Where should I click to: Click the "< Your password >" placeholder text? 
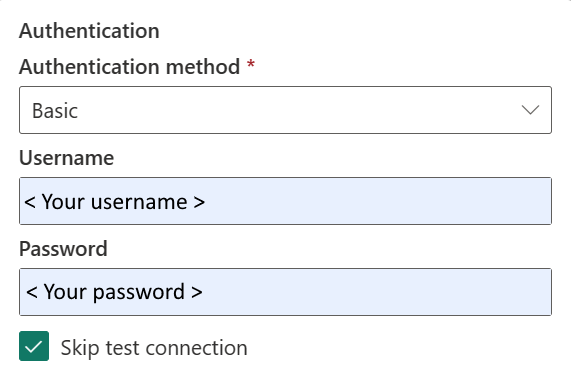[114, 293]
